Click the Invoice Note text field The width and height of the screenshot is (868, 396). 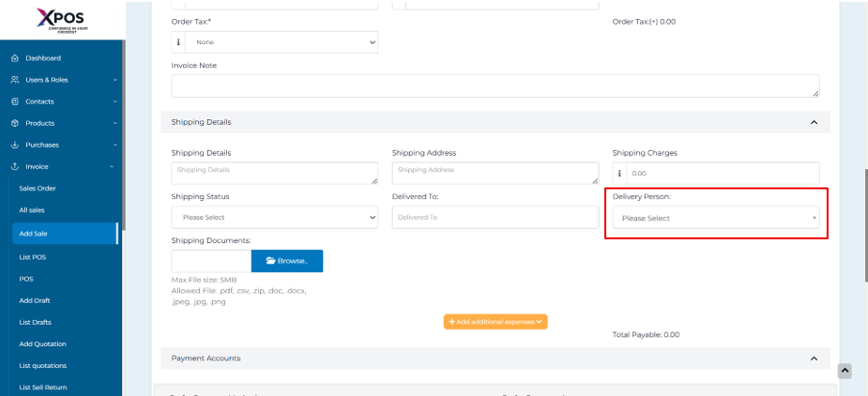click(x=495, y=87)
